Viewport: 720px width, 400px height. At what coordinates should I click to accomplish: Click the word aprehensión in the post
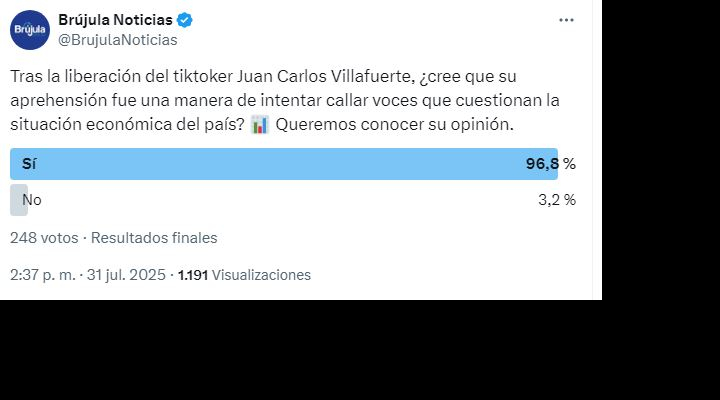59,101
